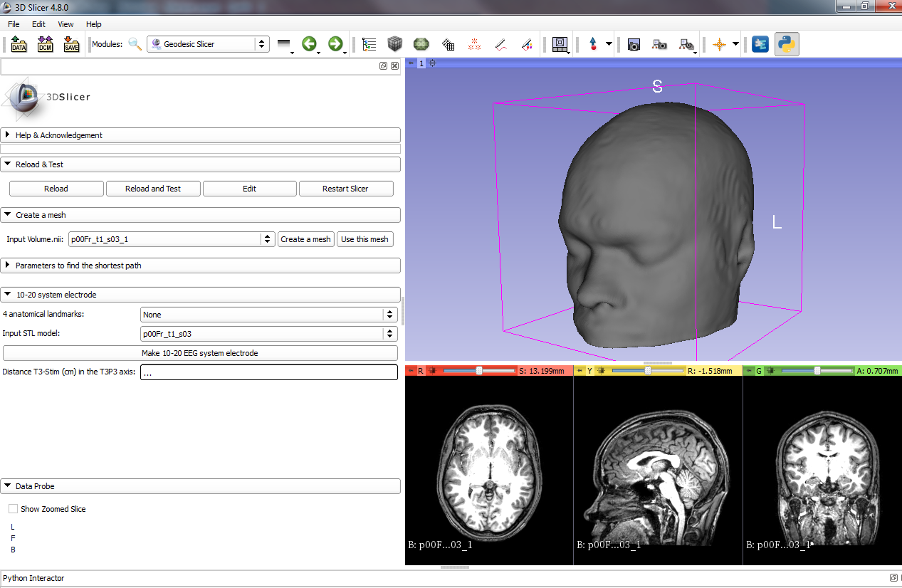Click the Create a mesh button
Image resolution: width=902 pixels, height=588 pixels.
point(305,239)
